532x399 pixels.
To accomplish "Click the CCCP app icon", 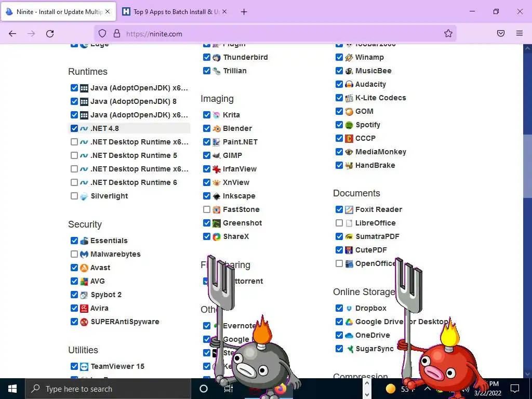I will tap(349, 138).
